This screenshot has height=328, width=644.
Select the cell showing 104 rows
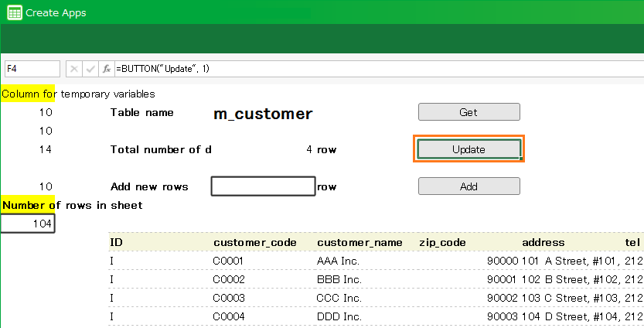coord(28,224)
